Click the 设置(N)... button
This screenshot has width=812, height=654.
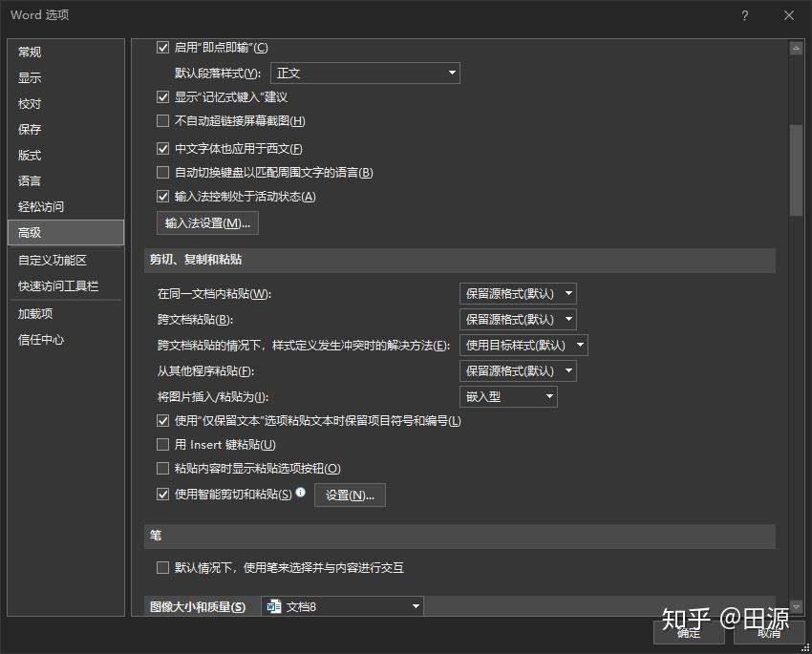(350, 496)
